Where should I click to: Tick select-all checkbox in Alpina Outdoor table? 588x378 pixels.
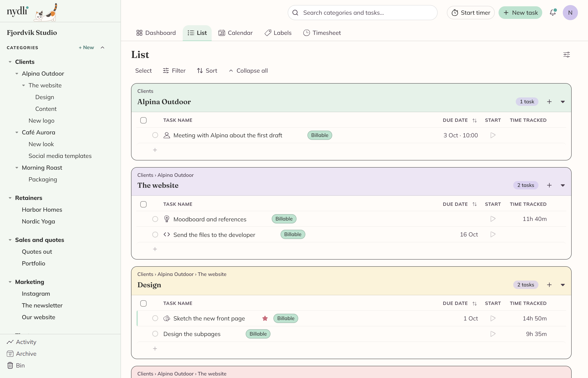point(143,120)
